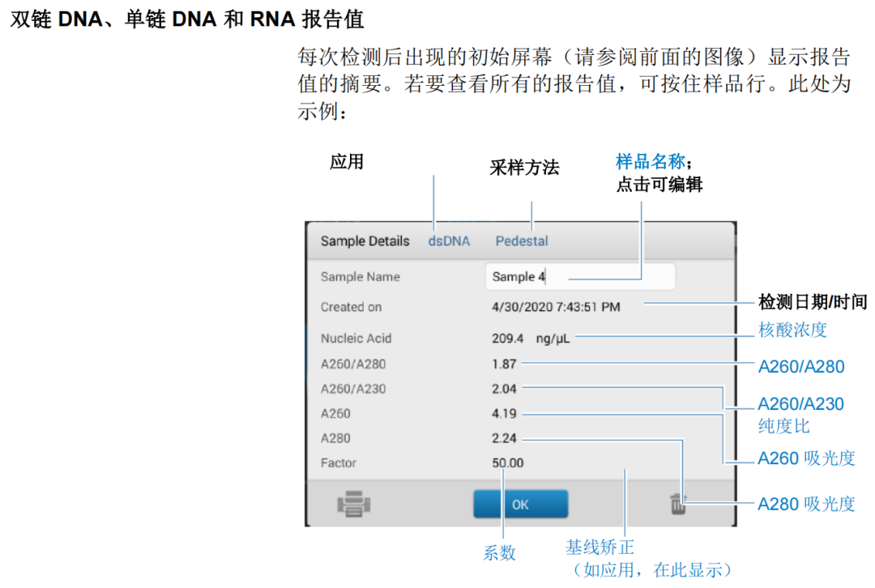Select the A280 absorbance value 2.24
This screenshot has height=588, width=875.
click(x=504, y=438)
